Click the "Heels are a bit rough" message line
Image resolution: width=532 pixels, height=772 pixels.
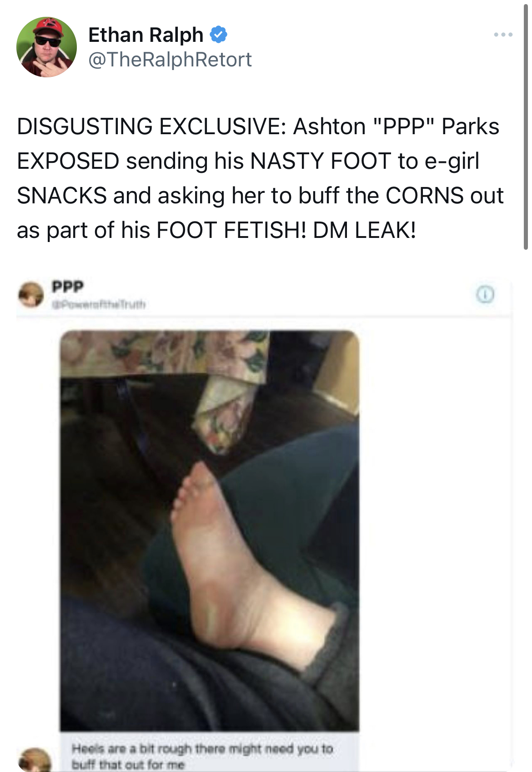[202, 748]
